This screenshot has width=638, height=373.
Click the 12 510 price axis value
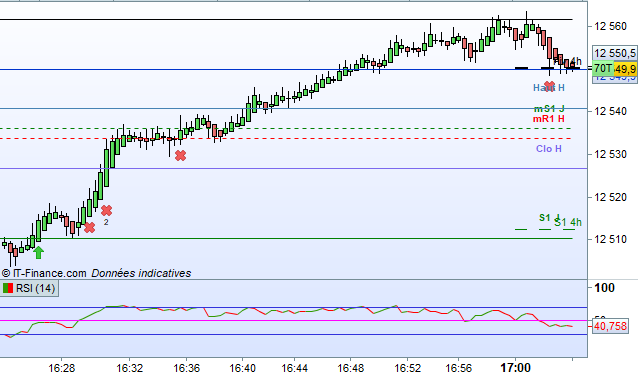click(610, 239)
